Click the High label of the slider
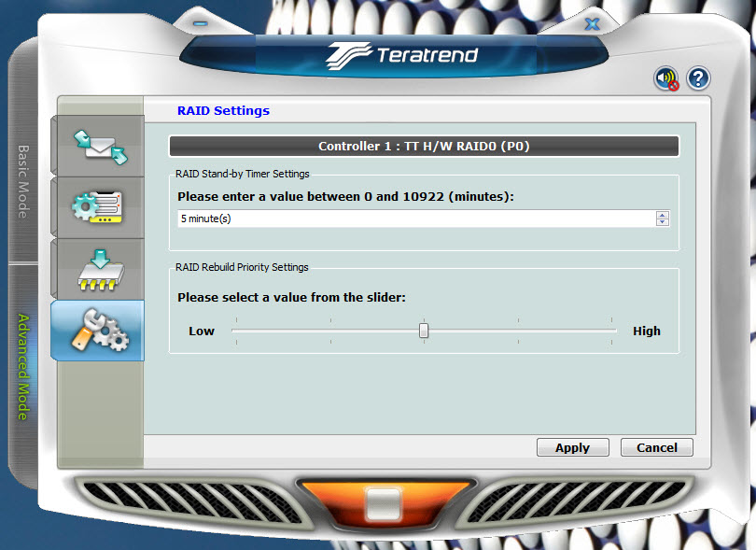This screenshot has width=756, height=550. [647, 331]
